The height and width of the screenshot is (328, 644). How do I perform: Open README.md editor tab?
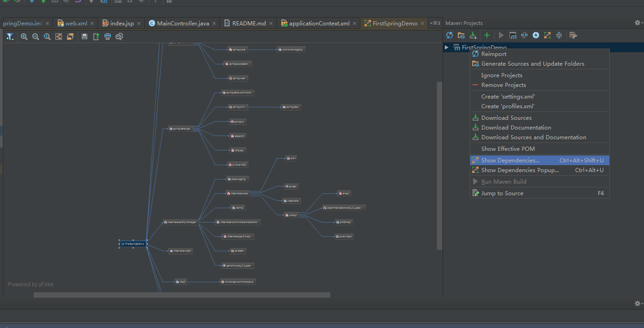click(x=249, y=23)
